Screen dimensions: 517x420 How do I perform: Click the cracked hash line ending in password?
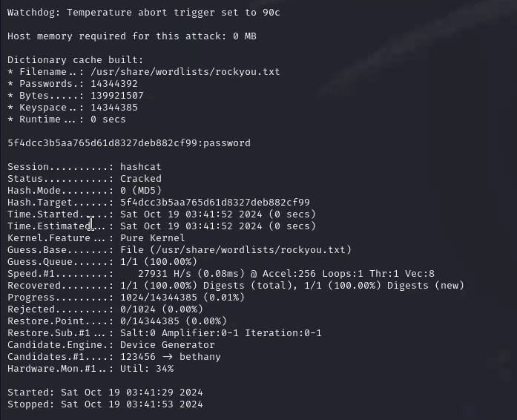pos(129,143)
